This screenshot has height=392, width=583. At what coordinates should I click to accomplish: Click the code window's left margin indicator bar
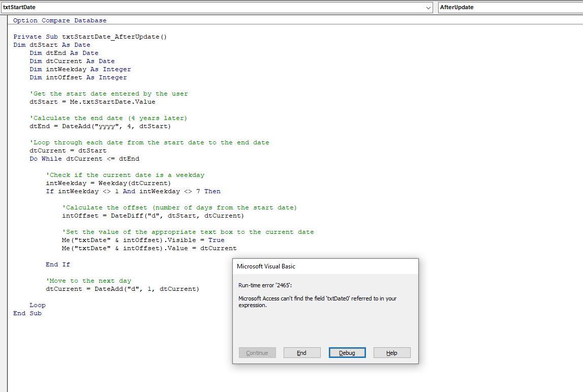[4, 203]
